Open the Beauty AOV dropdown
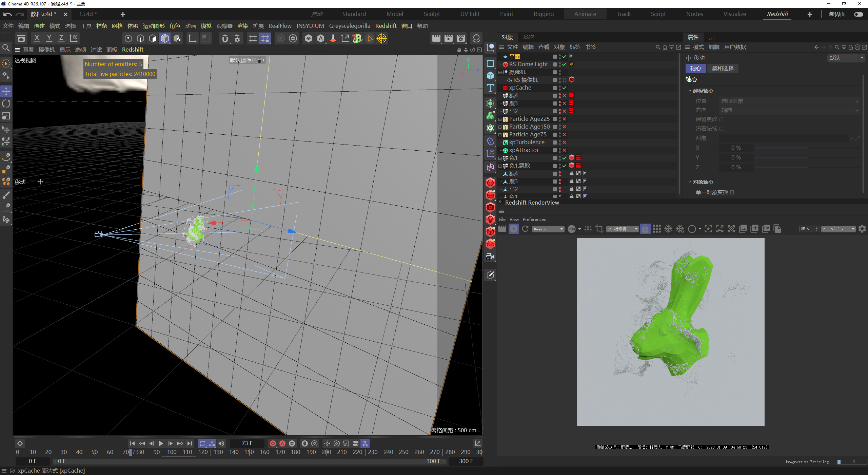 548,229
